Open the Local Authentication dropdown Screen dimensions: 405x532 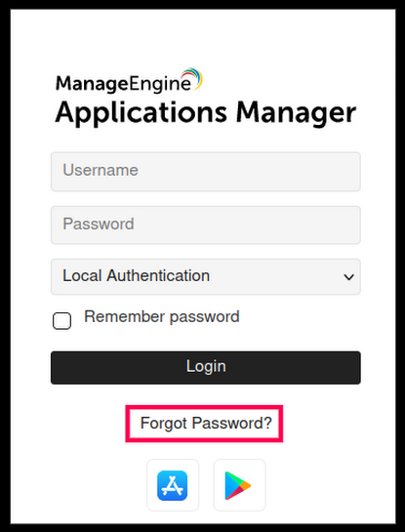tap(206, 276)
